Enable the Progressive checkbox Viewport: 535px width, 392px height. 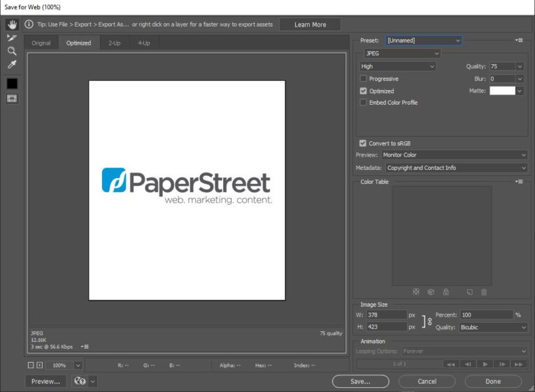coord(364,79)
